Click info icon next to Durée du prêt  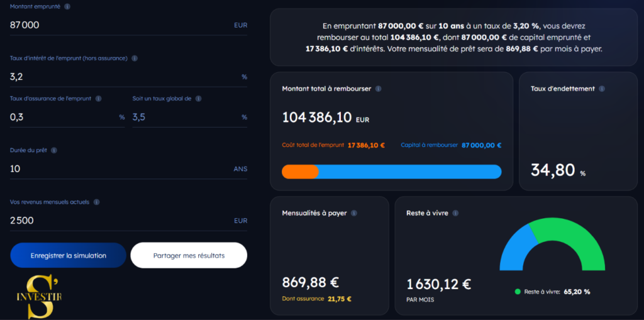coord(54,150)
